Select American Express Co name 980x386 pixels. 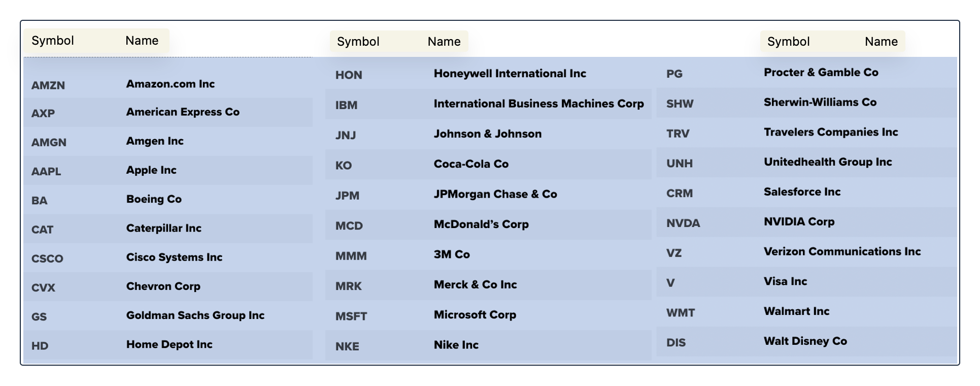pos(183,112)
